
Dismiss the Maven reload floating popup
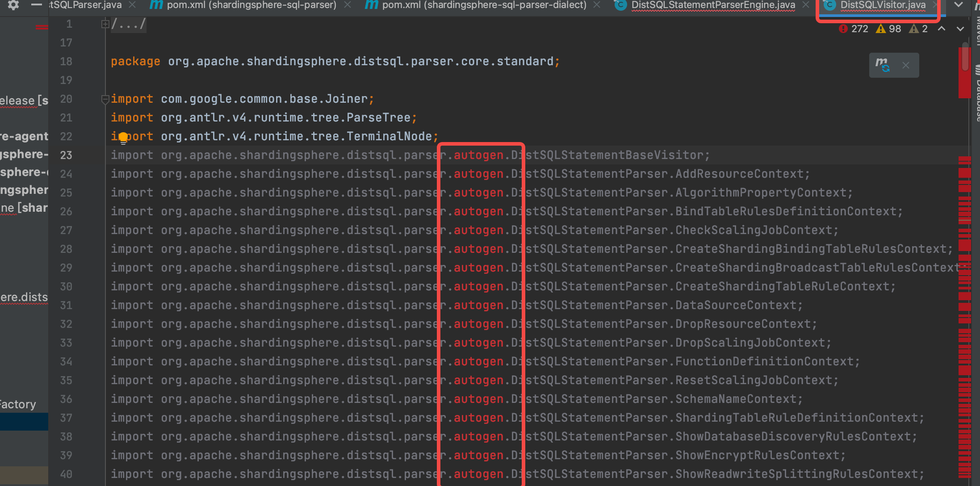coord(906,65)
